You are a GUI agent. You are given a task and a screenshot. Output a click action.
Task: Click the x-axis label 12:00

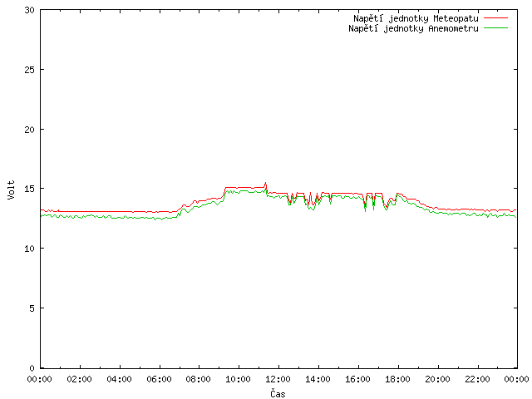click(278, 379)
